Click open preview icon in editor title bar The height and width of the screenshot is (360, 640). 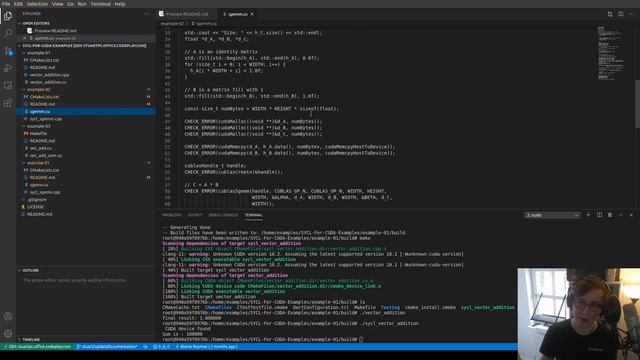tap(610, 14)
